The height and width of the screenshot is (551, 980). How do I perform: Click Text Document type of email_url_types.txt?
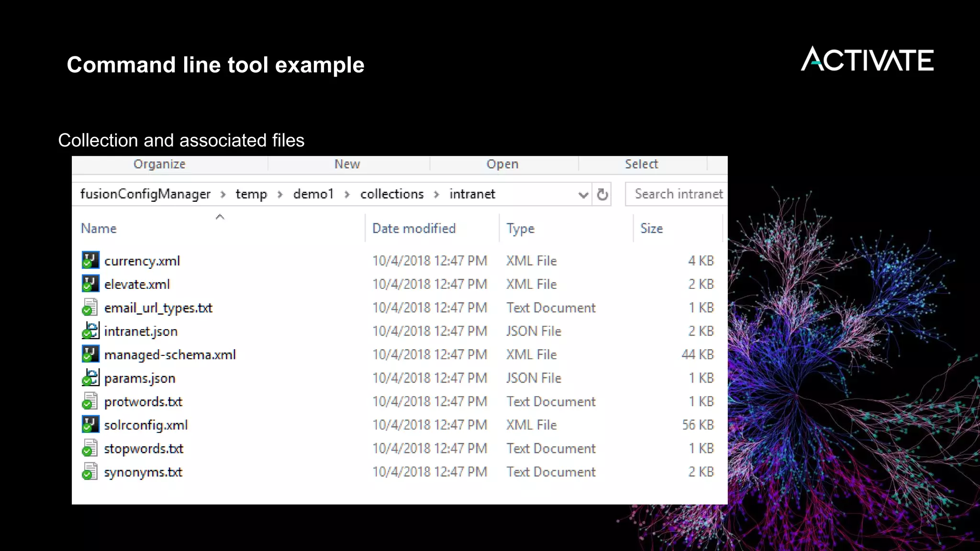[551, 308]
